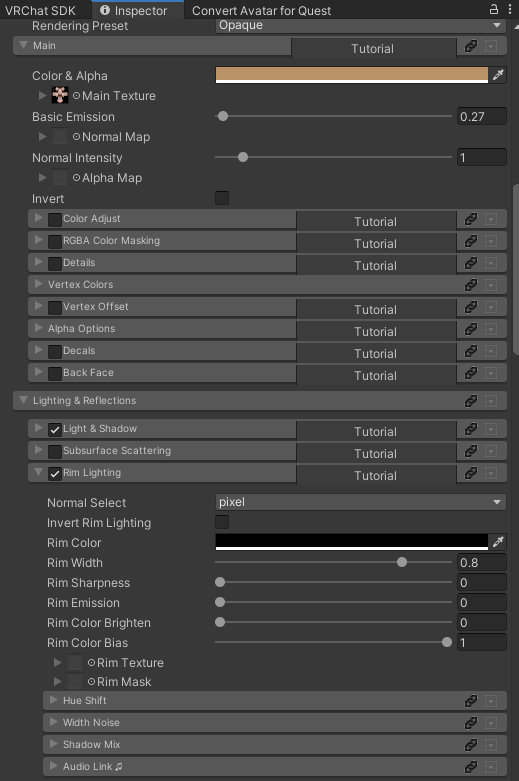Click the Main Texture object picker circle

point(76,96)
